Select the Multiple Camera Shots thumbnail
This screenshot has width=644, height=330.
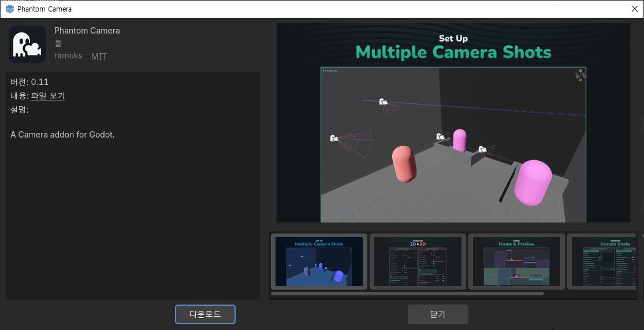(x=319, y=261)
